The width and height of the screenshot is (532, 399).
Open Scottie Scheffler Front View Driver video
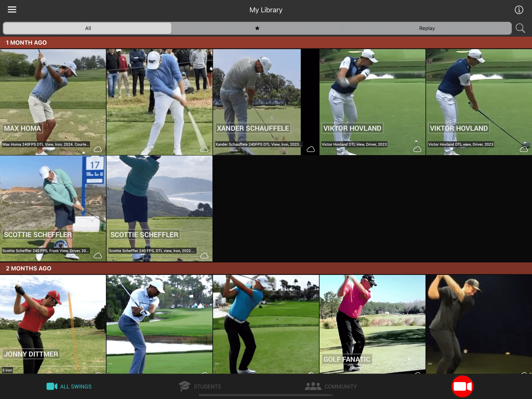(53, 208)
